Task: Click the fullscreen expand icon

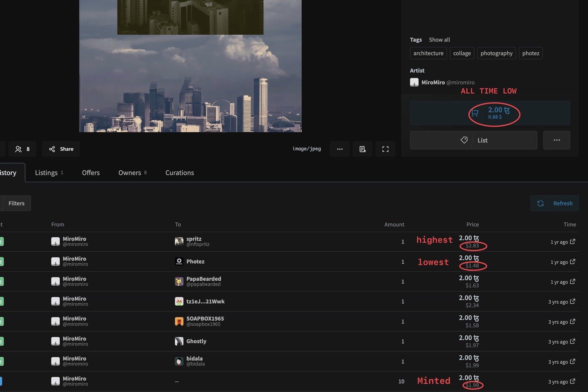Action: (x=385, y=149)
